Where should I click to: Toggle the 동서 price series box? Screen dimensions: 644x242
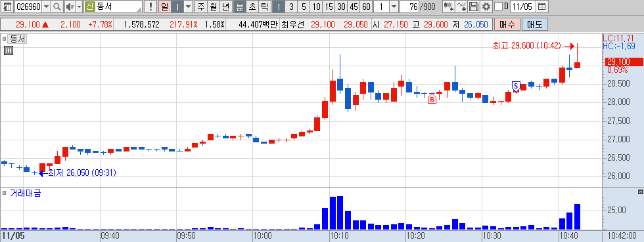[x=4, y=39]
